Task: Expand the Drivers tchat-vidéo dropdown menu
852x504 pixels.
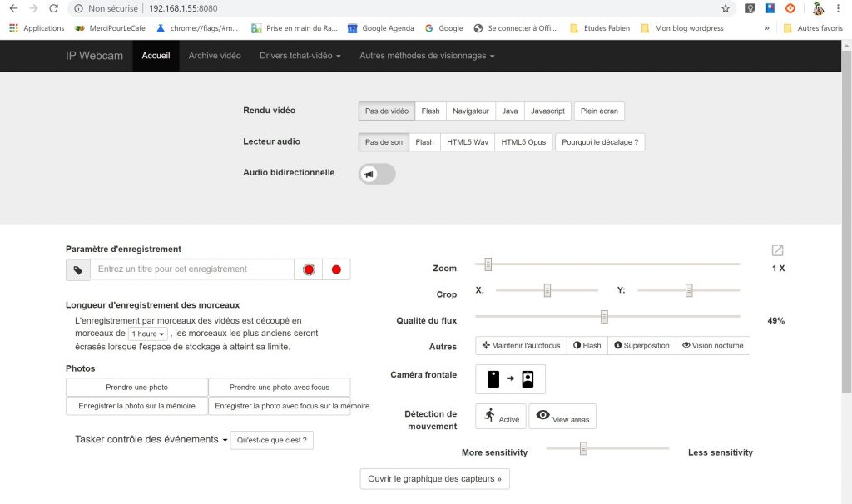Action: pos(300,56)
